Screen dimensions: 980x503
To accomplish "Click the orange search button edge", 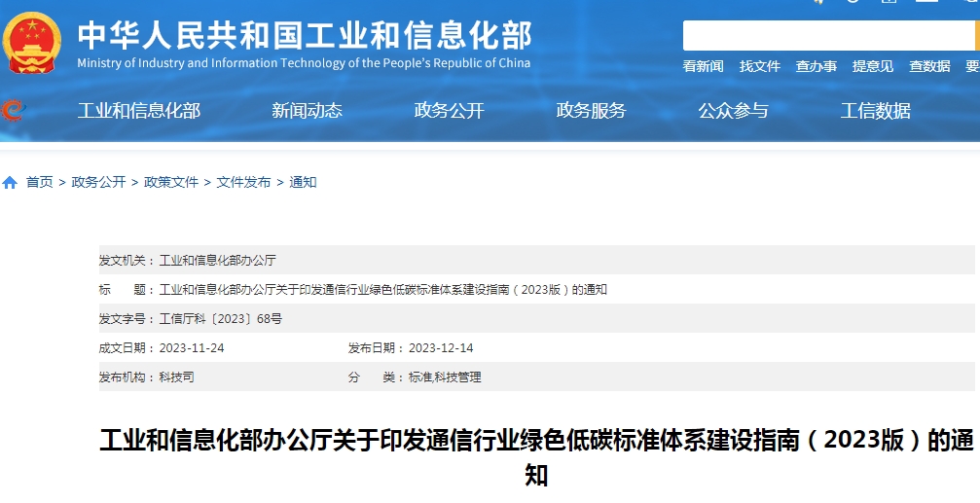I will point(977,36).
